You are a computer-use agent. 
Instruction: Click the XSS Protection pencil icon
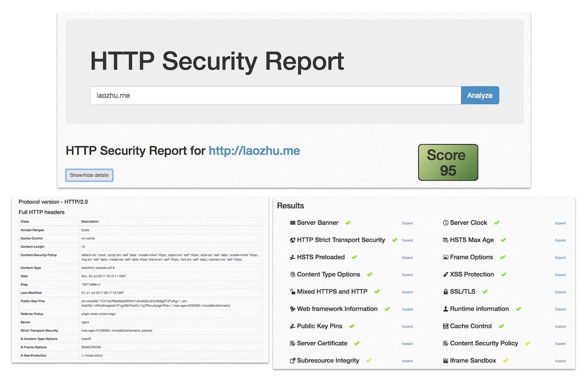click(445, 274)
